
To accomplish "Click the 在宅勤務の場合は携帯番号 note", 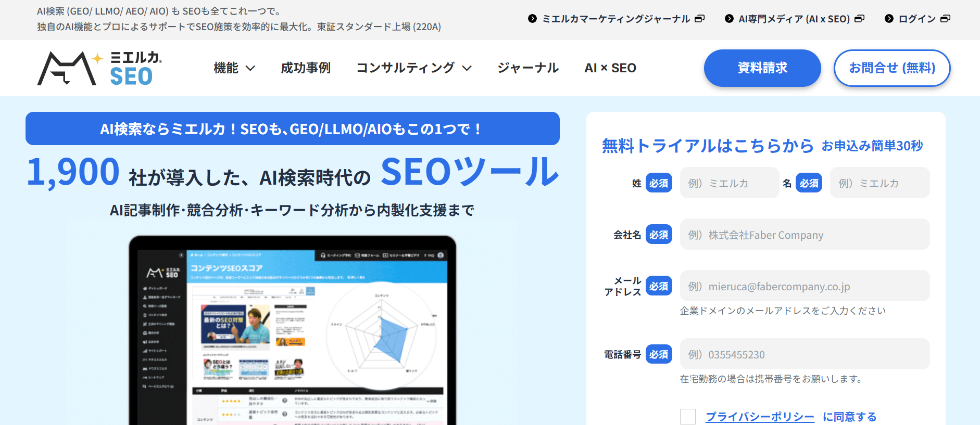I will tap(771, 379).
